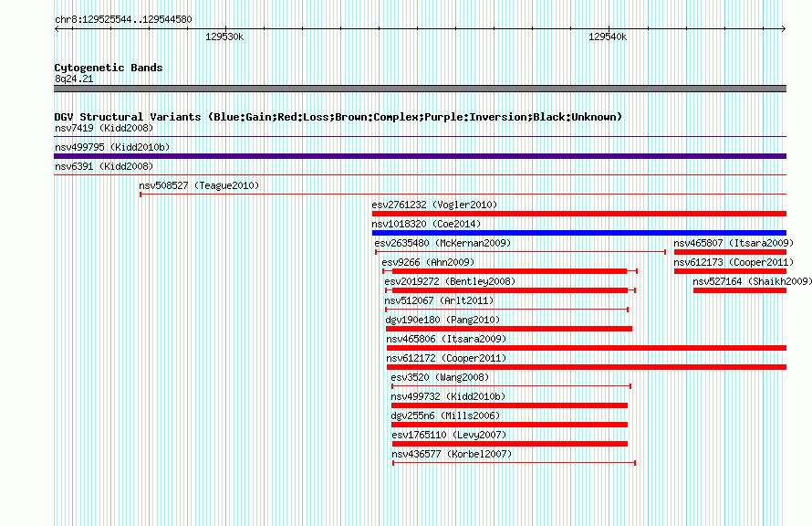Click esv2019272 (Bentley2008) label

pyautogui.click(x=450, y=281)
